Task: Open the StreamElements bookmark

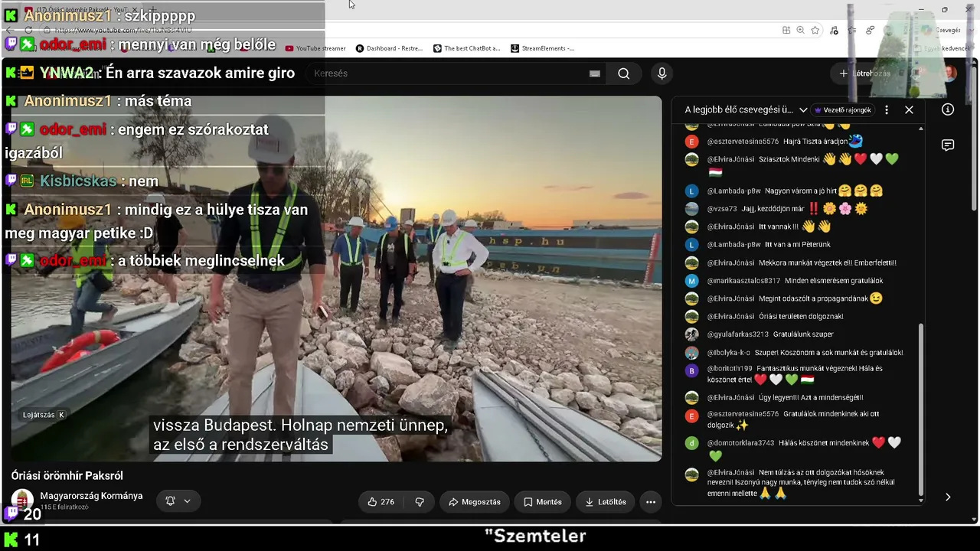Action: pyautogui.click(x=542, y=48)
